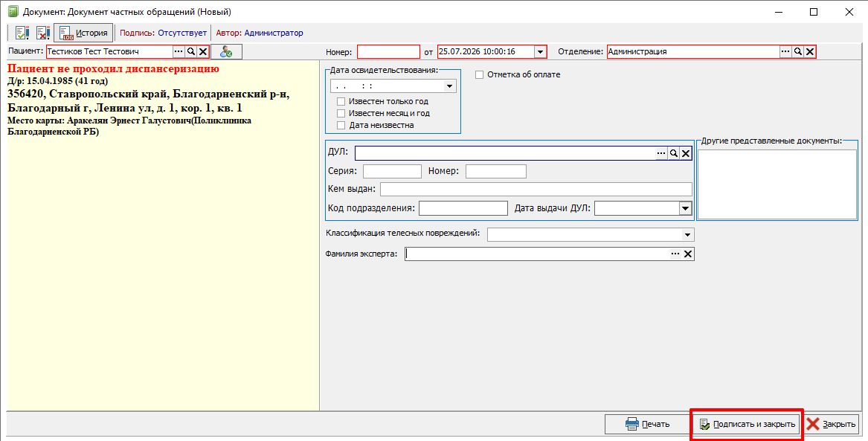Click the Код подразделения input field
868x441 pixels.
point(463,209)
